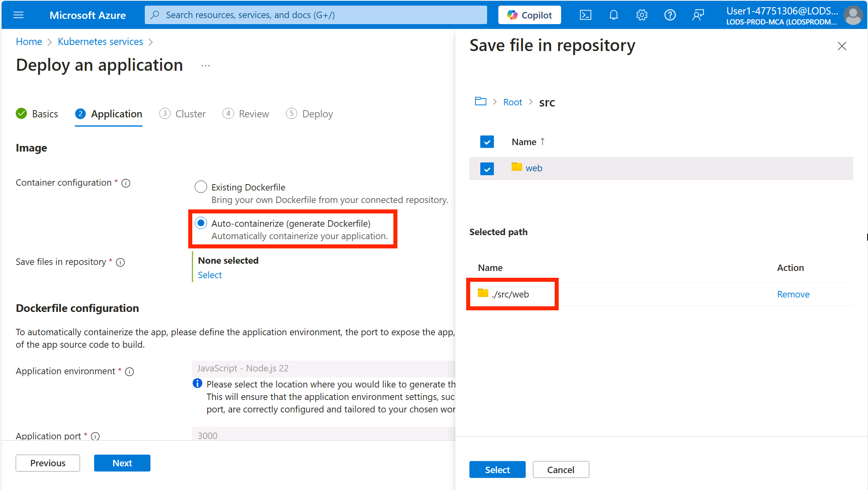Click the Save files in repository info icon
This screenshot has width=868, height=490.
[120, 262]
